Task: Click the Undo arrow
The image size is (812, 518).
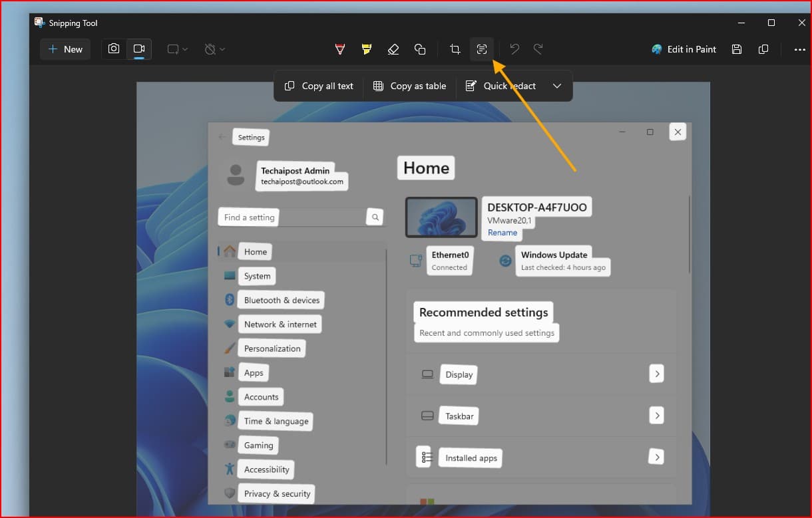Action: tap(514, 49)
